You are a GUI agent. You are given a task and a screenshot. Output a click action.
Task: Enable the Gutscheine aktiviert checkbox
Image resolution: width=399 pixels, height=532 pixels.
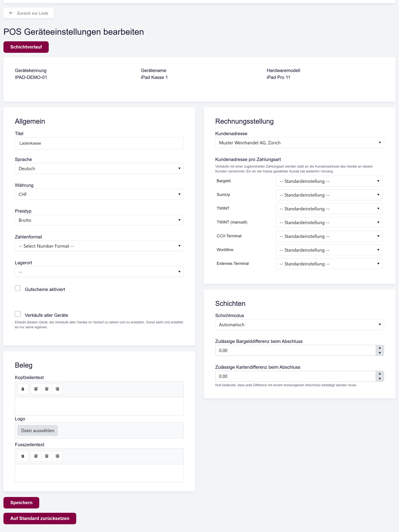18,288
